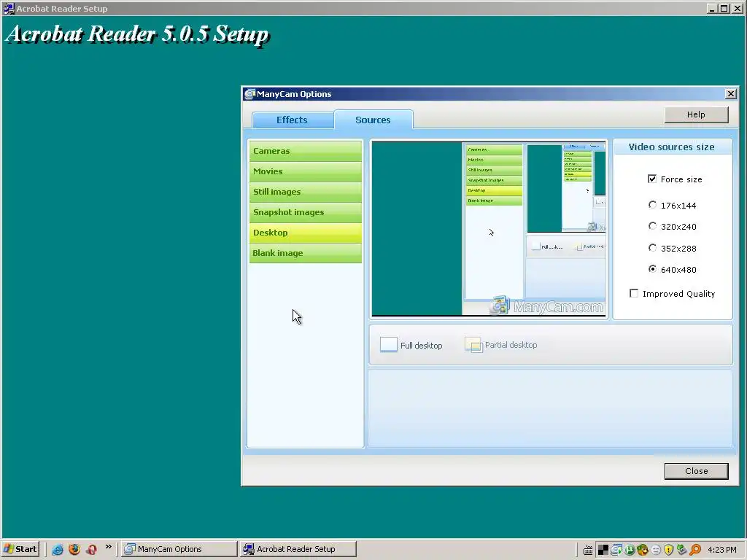Viewport: 747px width, 560px height.
Task: Open the Movies source category
Action: click(x=305, y=171)
